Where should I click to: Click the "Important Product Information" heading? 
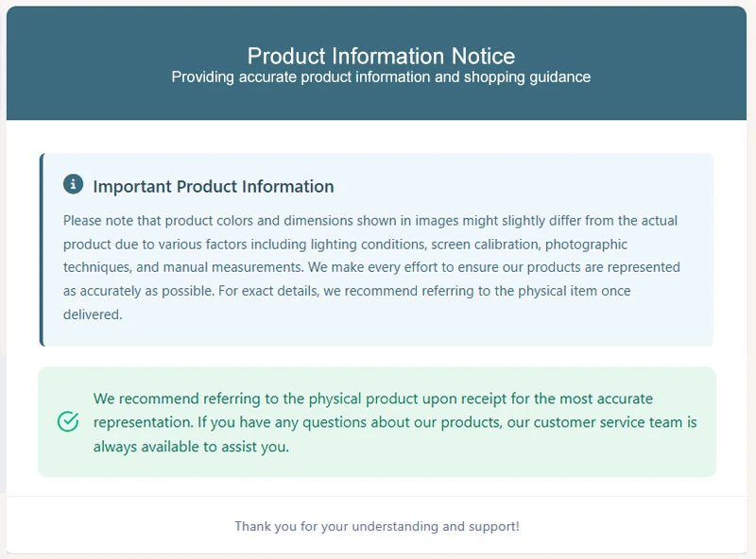[213, 186]
